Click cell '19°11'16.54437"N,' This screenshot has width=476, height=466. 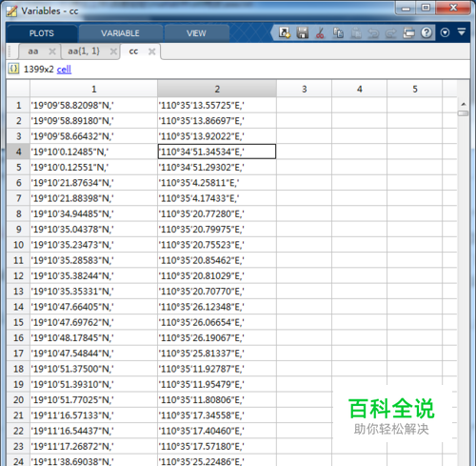[94, 431]
